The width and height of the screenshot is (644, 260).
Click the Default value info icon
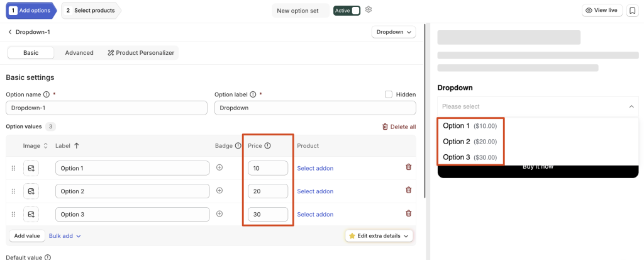click(x=48, y=257)
